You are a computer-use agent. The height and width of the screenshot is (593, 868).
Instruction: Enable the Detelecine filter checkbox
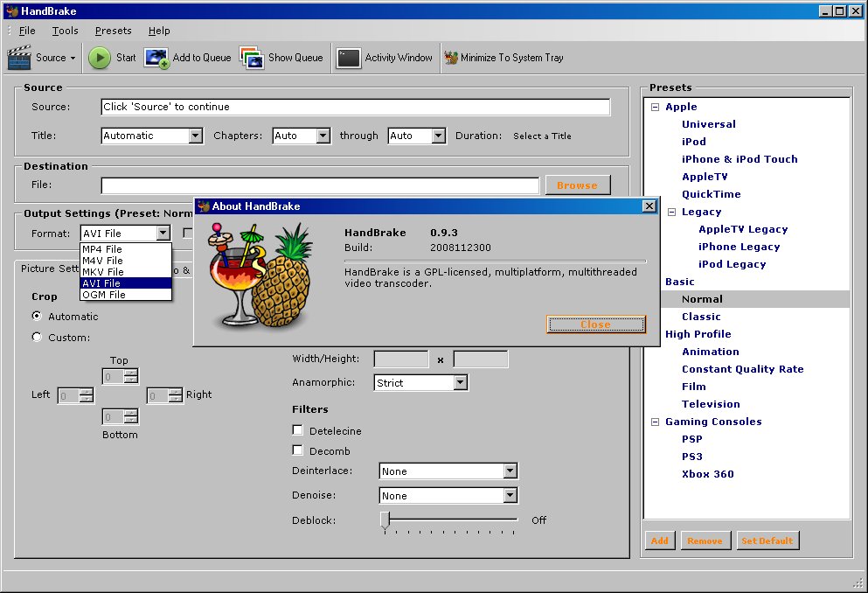click(x=298, y=430)
